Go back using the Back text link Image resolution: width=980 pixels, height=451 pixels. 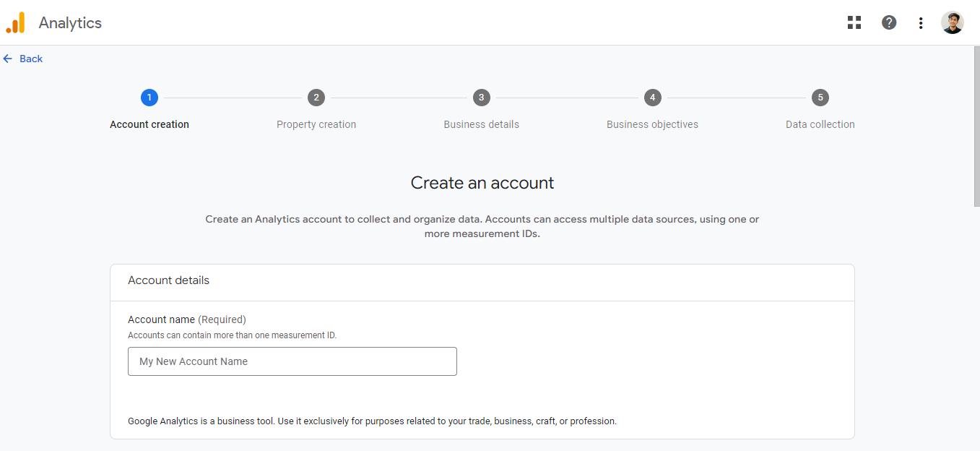click(31, 59)
